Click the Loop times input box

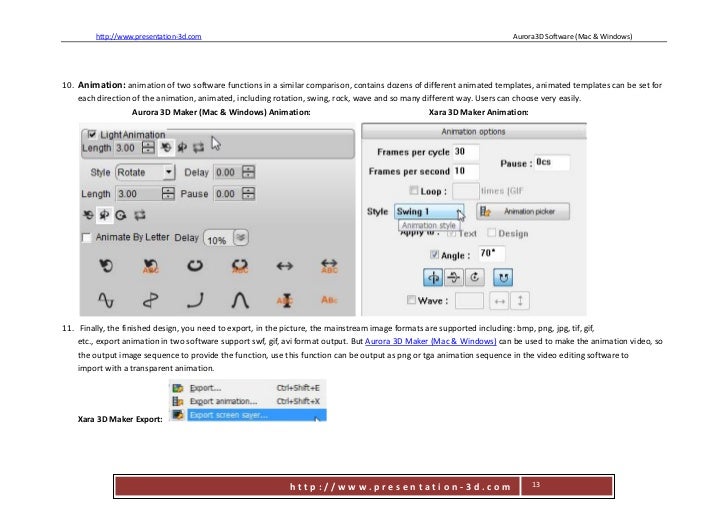coord(466,191)
